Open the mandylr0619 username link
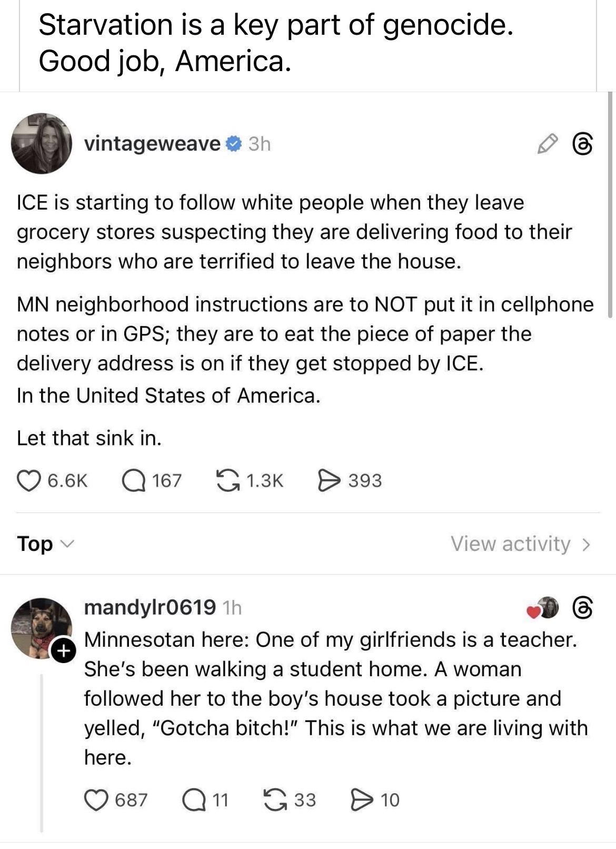 [150, 608]
